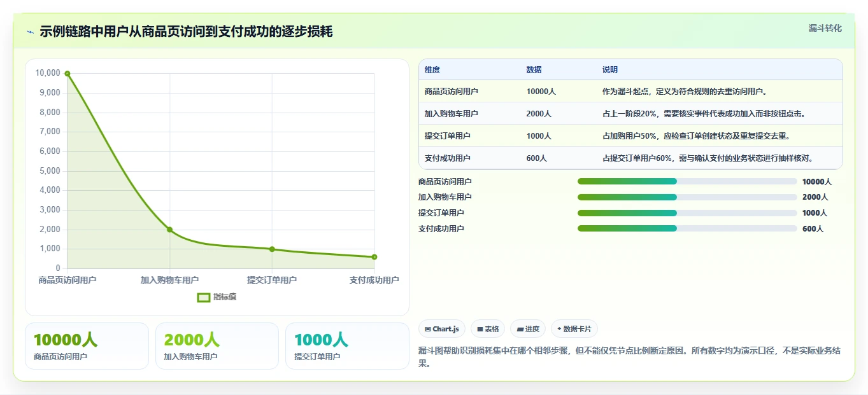Click the footer note starting 漏斗图帮助识别

(x=630, y=357)
